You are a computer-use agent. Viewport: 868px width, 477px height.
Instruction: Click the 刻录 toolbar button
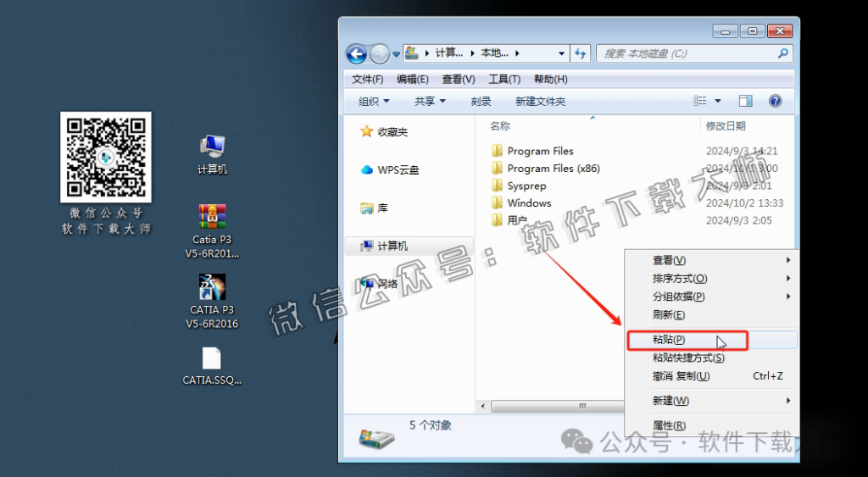481,102
